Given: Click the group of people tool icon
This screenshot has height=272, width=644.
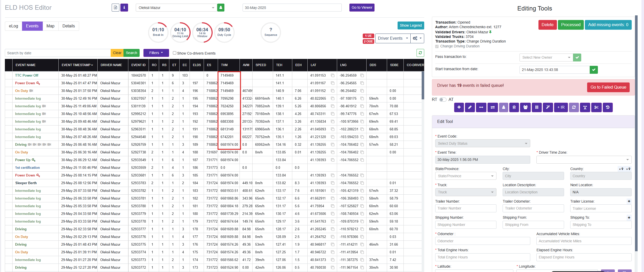Looking at the screenshot, I should (x=525, y=107).
